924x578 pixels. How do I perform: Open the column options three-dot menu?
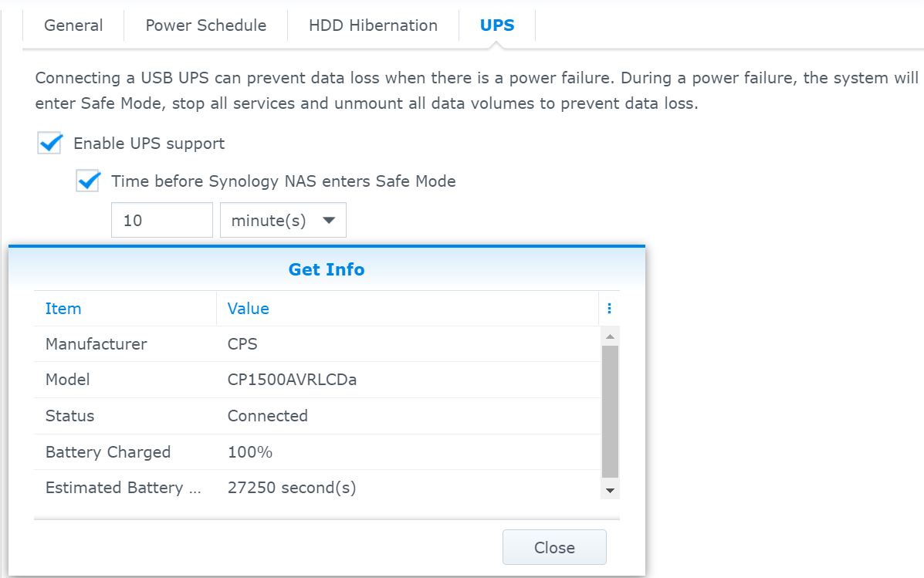coord(609,309)
